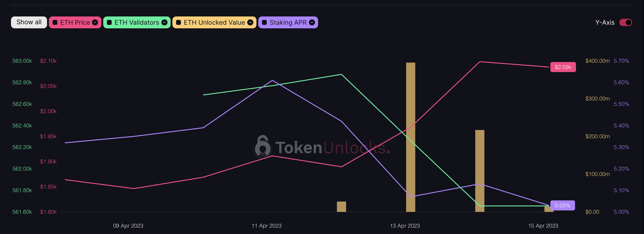
Task: Click the $400.00m axis label
Action: [597, 61]
